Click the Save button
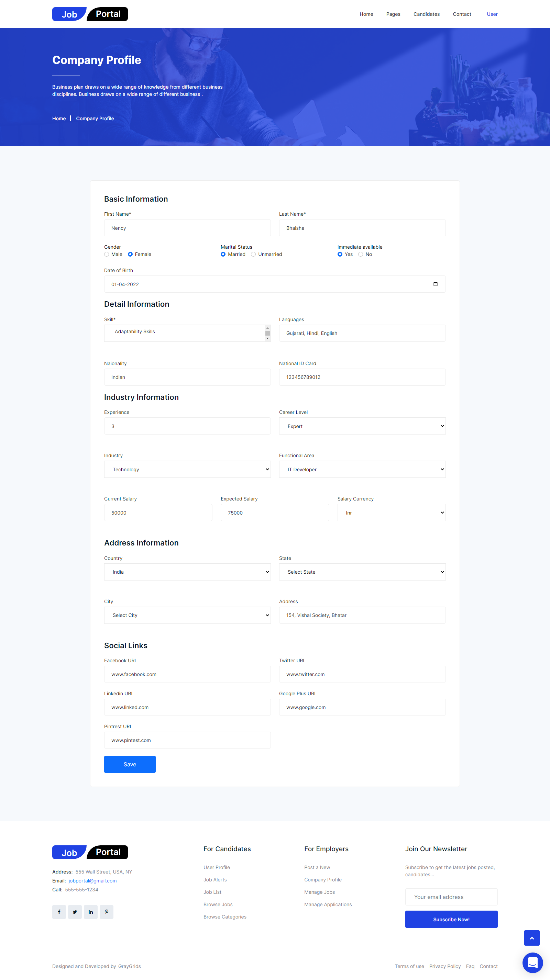550x980 pixels. tap(130, 764)
